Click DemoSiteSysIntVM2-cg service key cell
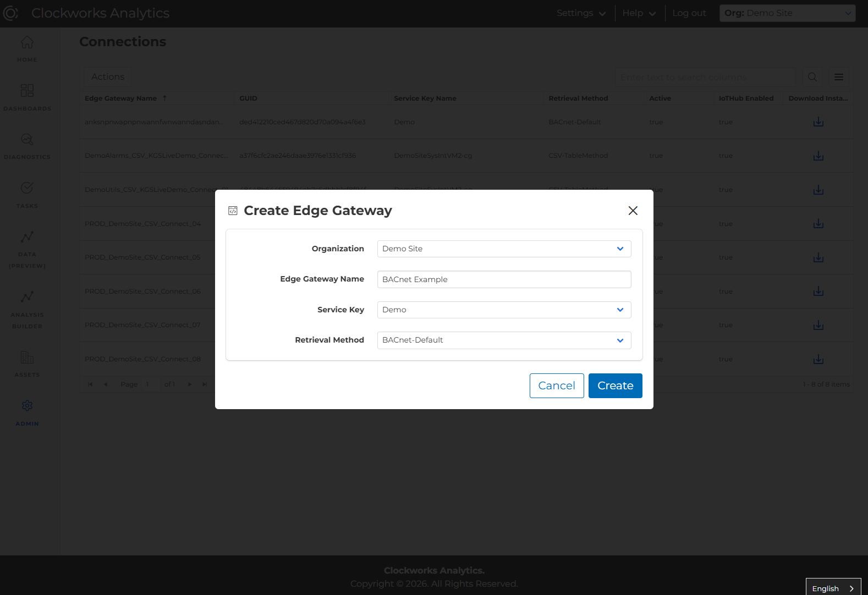The height and width of the screenshot is (595, 868). click(x=433, y=156)
